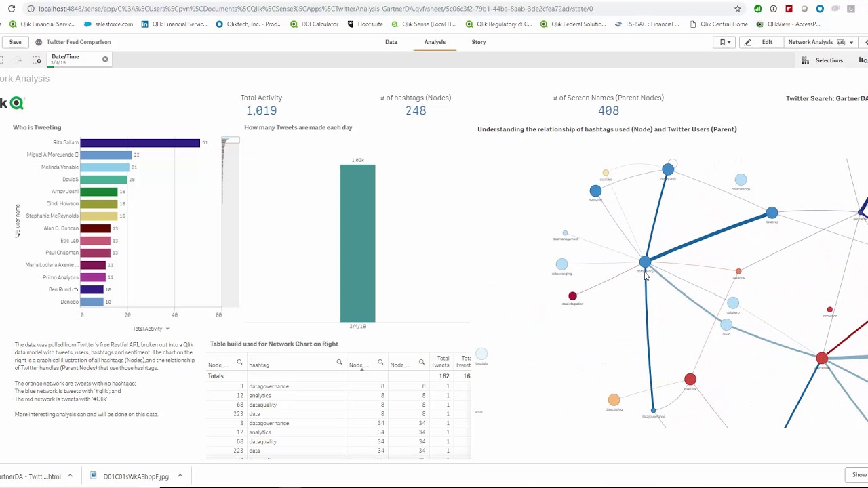
Task: Select the first datagovernance row in table
Action: [x=269, y=386]
